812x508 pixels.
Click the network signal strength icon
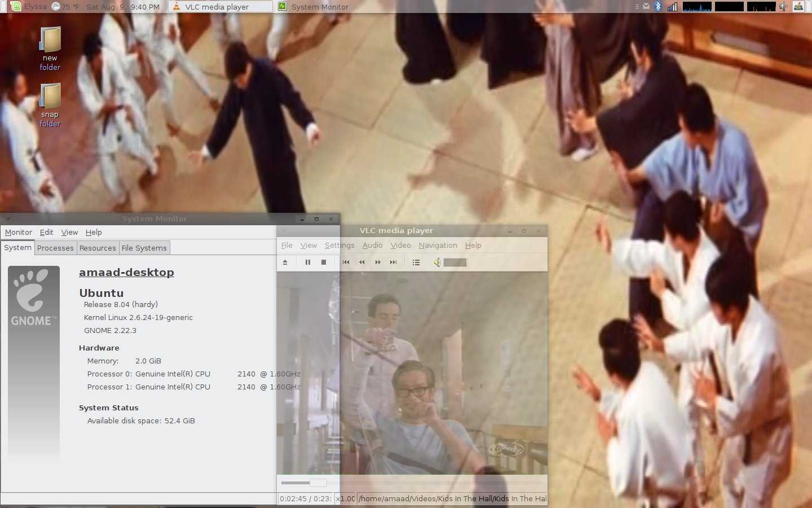click(x=673, y=7)
